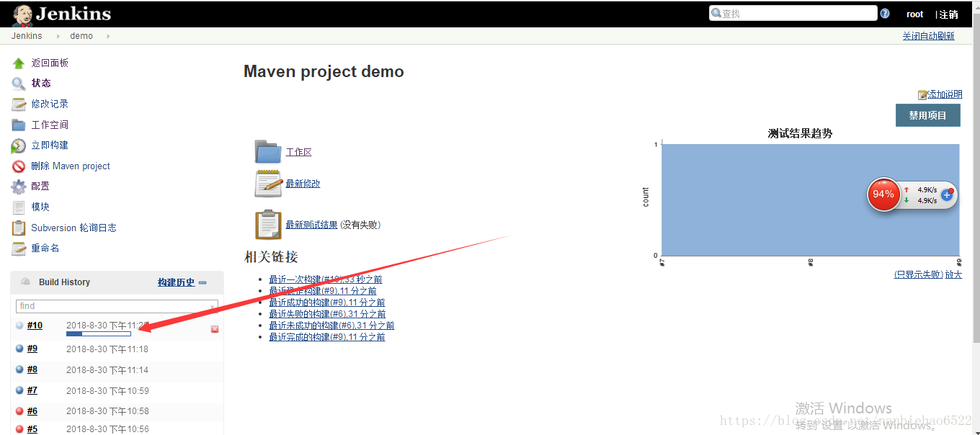
Task: Open the 返回面板 sidebar link
Action: pyautogui.click(x=50, y=63)
